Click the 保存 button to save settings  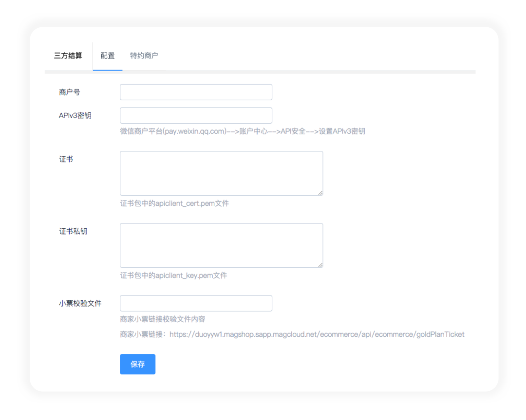coord(137,364)
